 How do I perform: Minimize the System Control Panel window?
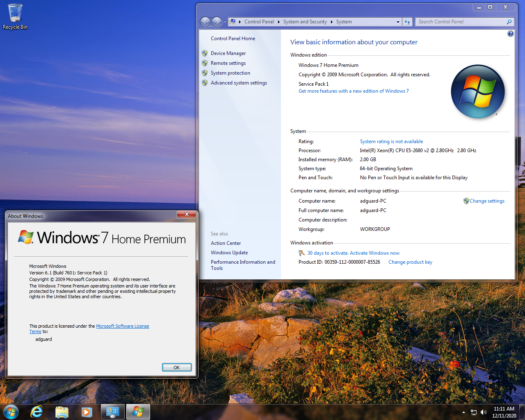click(x=479, y=7)
